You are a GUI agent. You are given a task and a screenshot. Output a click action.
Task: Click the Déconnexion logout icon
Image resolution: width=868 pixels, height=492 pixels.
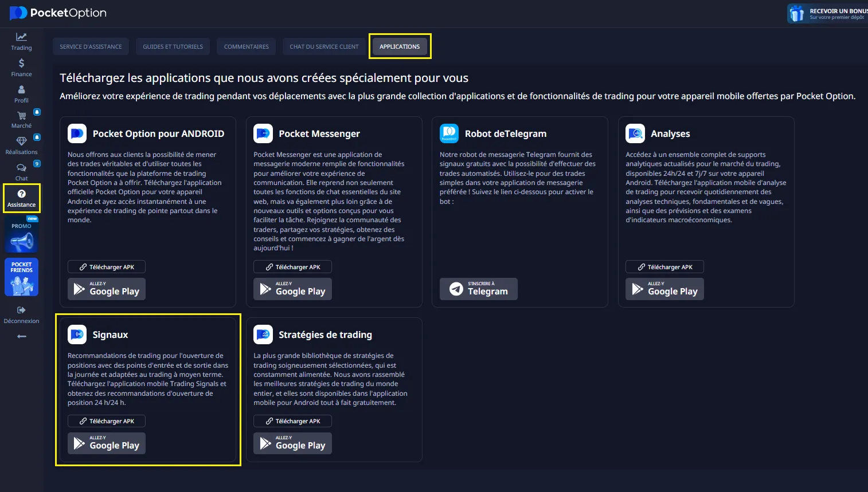21,310
